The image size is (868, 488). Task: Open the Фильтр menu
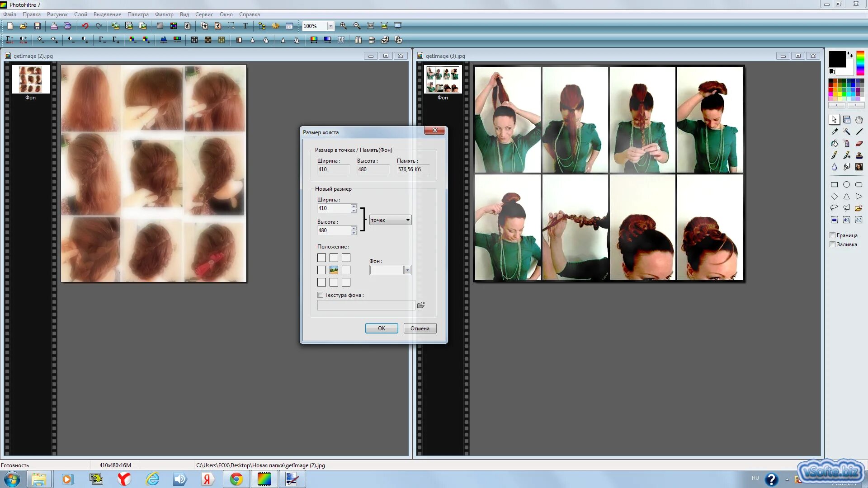[164, 14]
